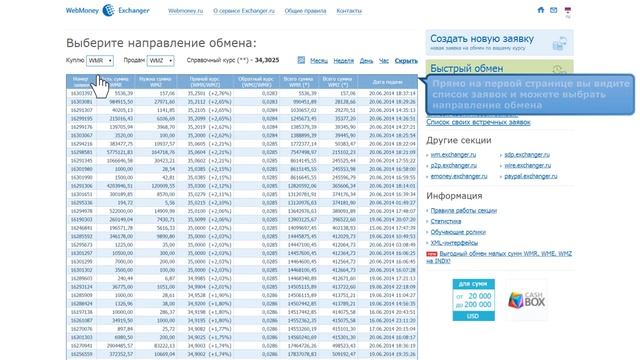Select row dated 19.06.2014 22:18:09

coord(242,287)
